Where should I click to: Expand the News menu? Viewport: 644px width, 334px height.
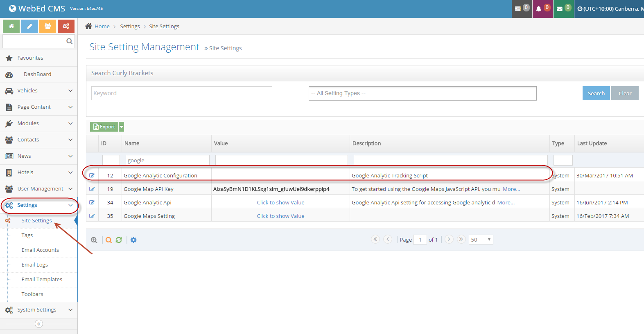(x=39, y=156)
